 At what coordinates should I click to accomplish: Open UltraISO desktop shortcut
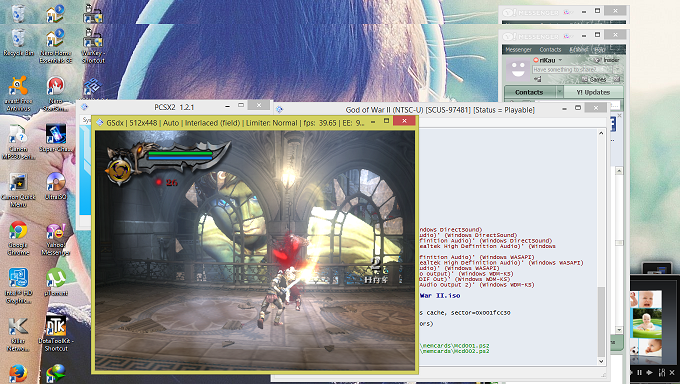56,187
